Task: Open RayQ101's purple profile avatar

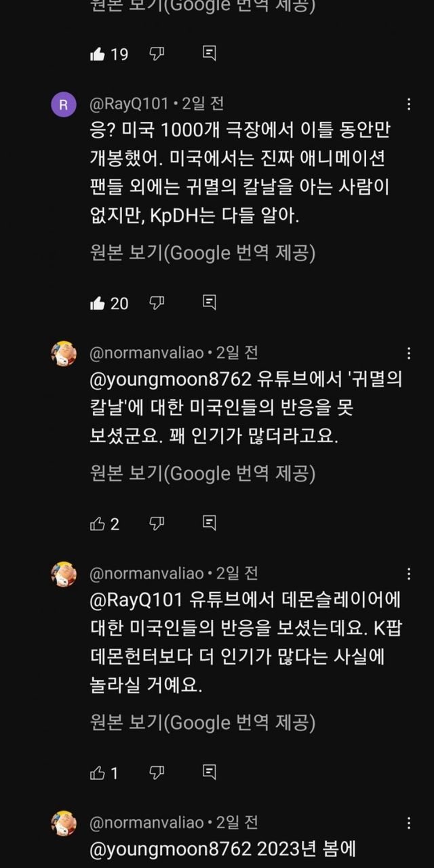Action: pyautogui.click(x=64, y=104)
